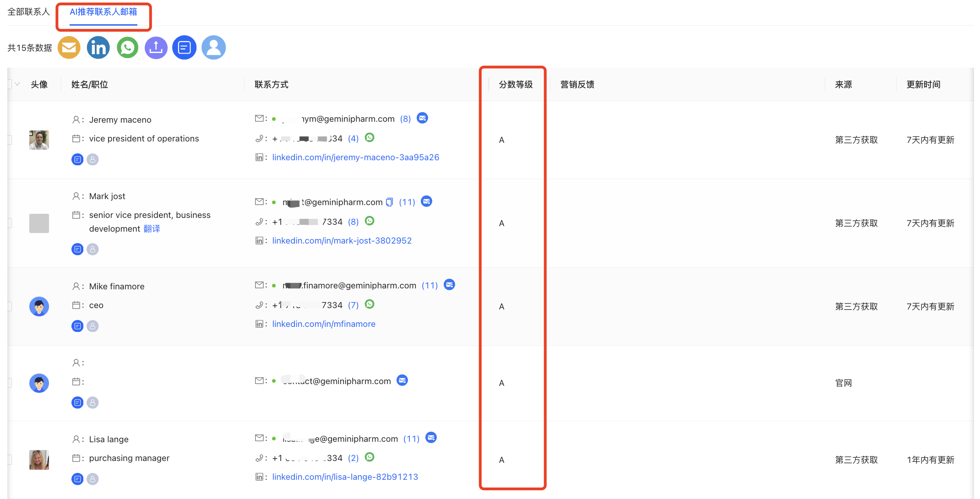Viewport: 980px width, 499px height.
Task: Click WhatsApp icon beside Mark jost's phone
Action: [370, 221]
